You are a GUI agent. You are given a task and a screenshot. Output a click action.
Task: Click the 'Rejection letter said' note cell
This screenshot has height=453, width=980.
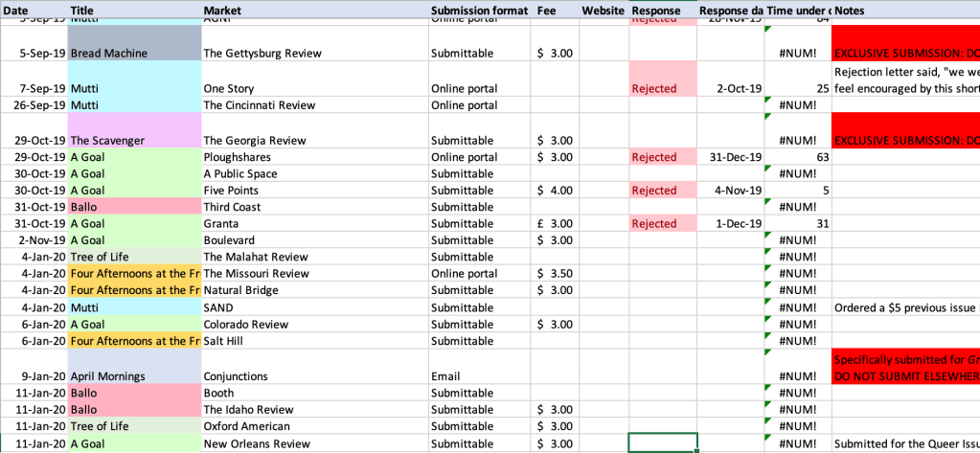click(905, 79)
